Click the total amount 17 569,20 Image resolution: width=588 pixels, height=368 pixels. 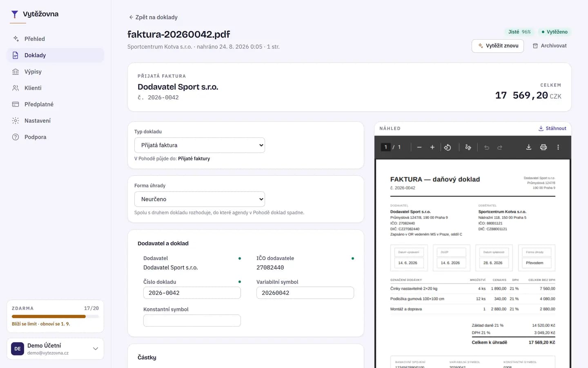pos(521,96)
